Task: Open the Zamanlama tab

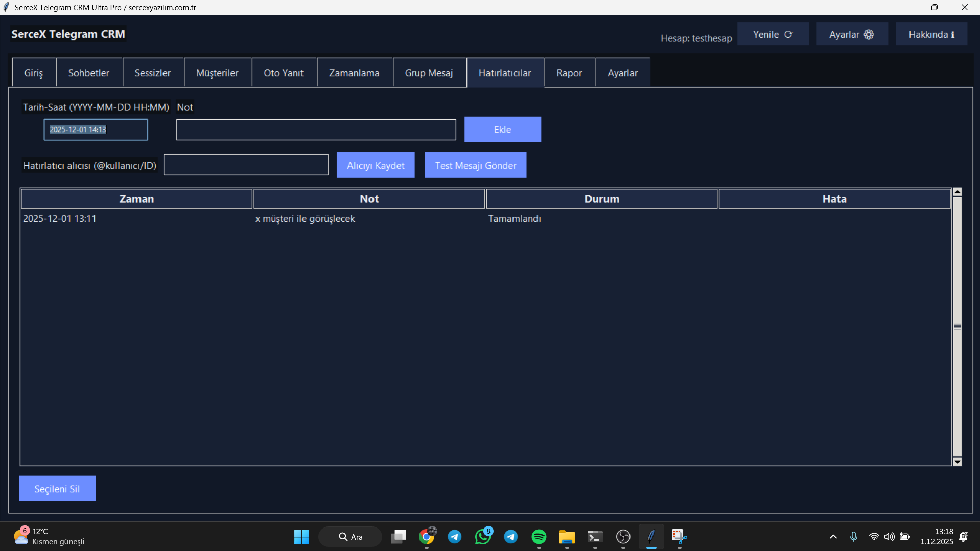Action: [x=354, y=73]
